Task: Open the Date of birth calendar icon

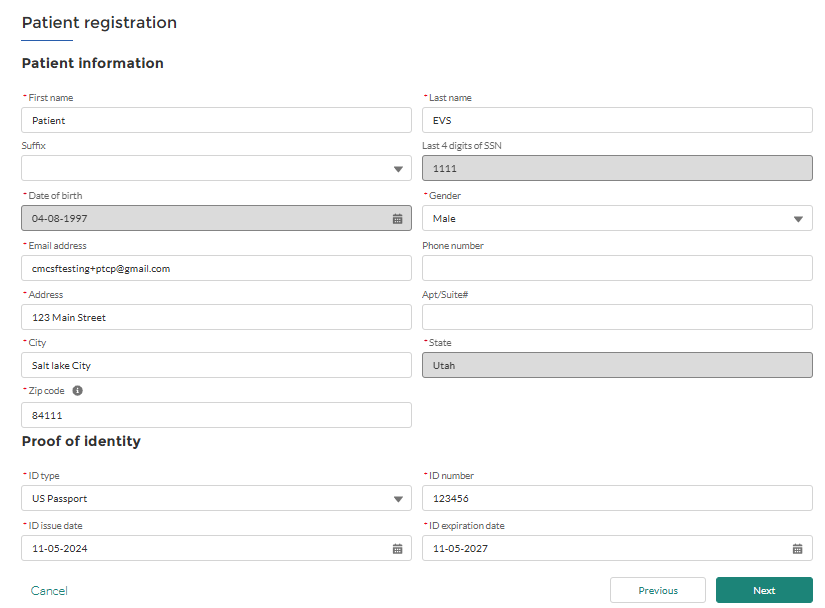Action: click(x=397, y=219)
